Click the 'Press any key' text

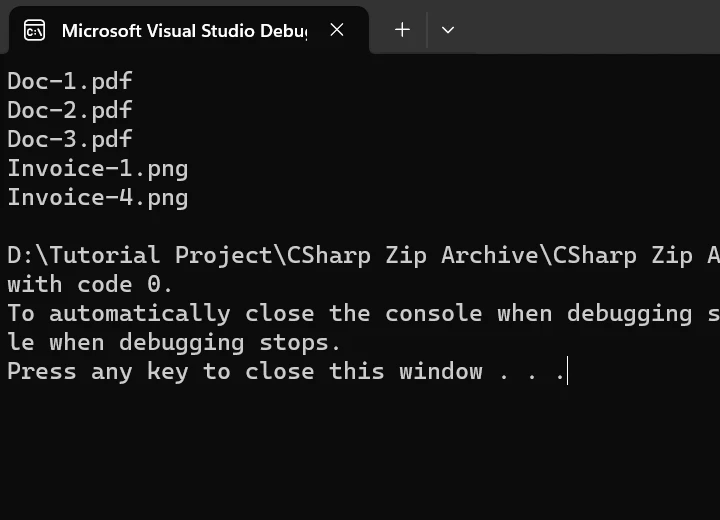tap(98, 371)
